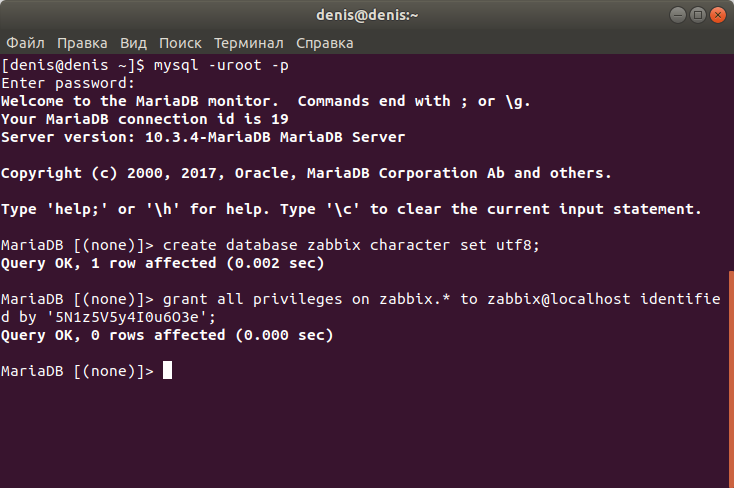Open the Справка help menu

(324, 43)
